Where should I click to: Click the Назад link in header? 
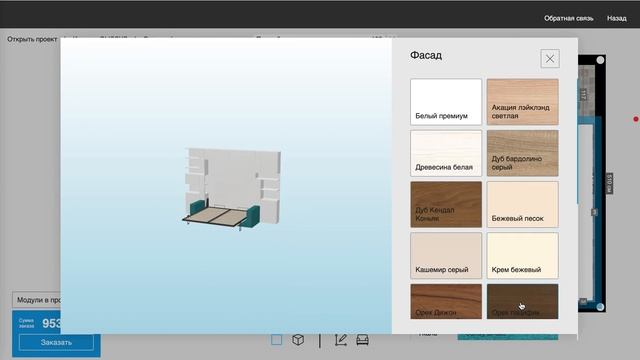pos(616,18)
